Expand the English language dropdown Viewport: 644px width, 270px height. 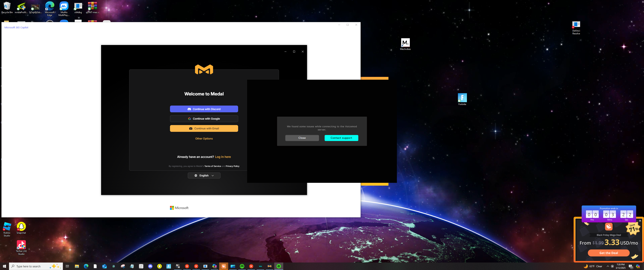point(204,175)
